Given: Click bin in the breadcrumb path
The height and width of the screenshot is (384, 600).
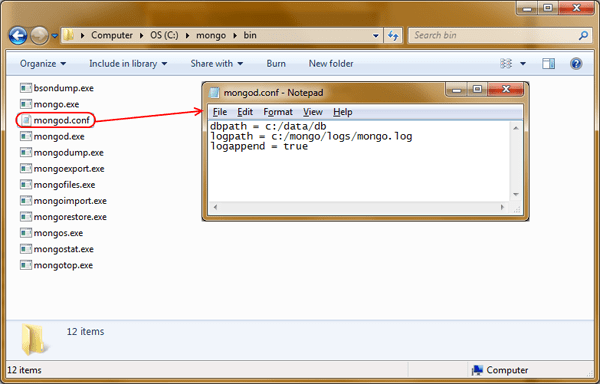Looking at the screenshot, I should pos(250,35).
